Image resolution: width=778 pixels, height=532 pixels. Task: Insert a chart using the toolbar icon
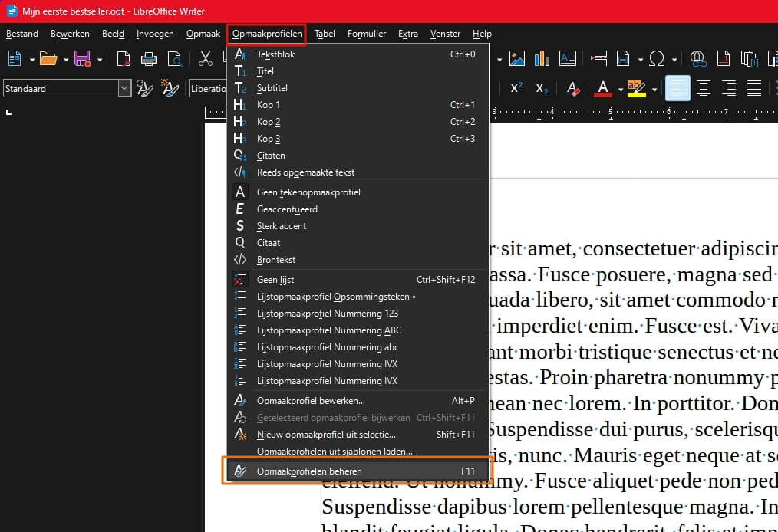[x=542, y=59]
